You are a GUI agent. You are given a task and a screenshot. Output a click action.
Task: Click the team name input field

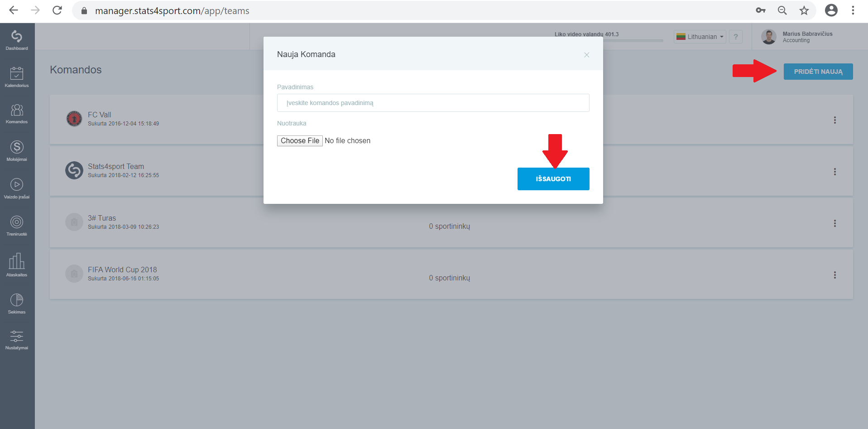[433, 103]
